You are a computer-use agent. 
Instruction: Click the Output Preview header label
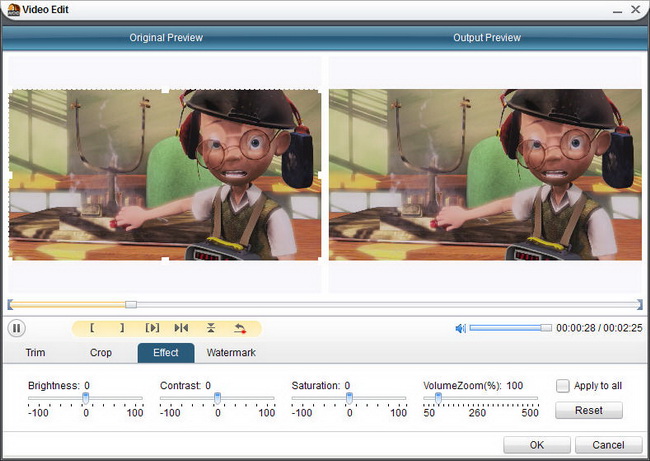487,38
